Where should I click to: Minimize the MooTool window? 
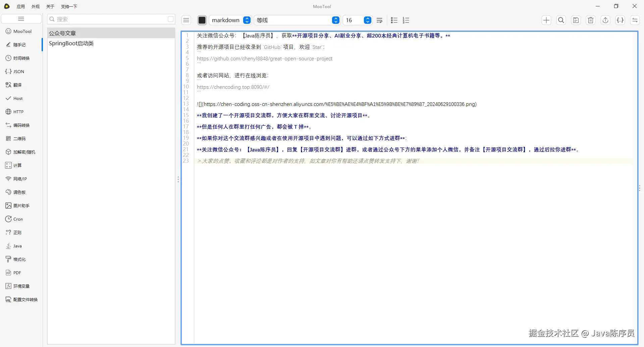tap(598, 6)
